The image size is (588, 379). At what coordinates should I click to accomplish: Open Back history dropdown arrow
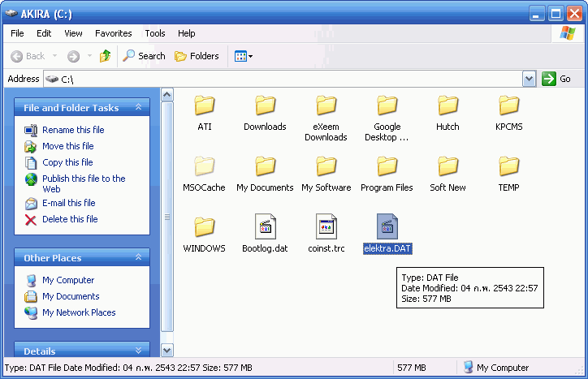pos(54,56)
